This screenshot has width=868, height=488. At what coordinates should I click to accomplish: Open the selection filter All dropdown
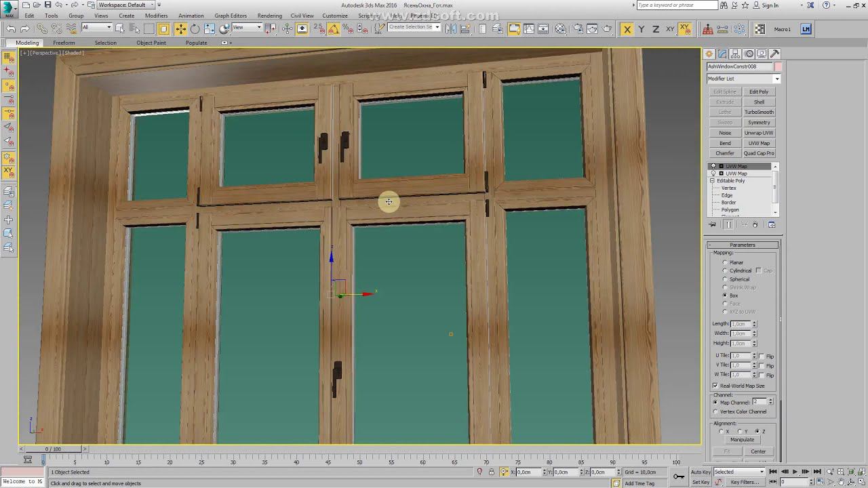(x=96, y=28)
